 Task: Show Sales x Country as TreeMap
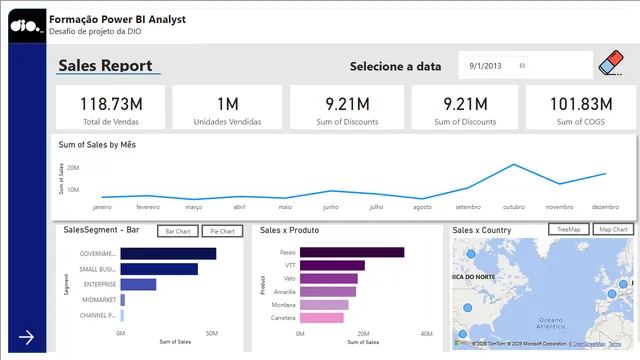[x=569, y=229]
